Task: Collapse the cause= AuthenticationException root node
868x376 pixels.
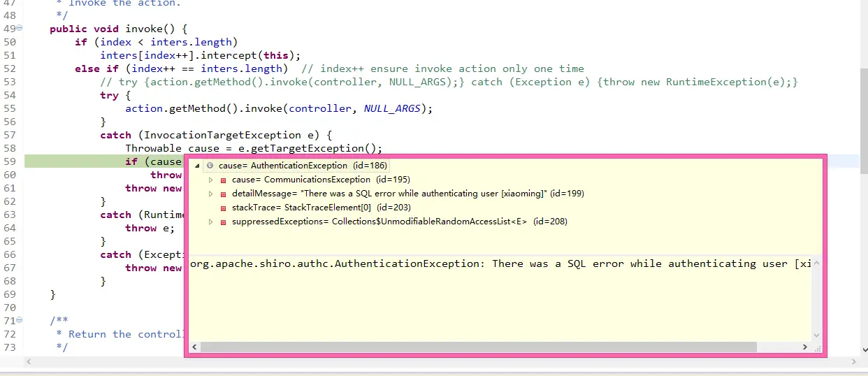Action: [197, 166]
